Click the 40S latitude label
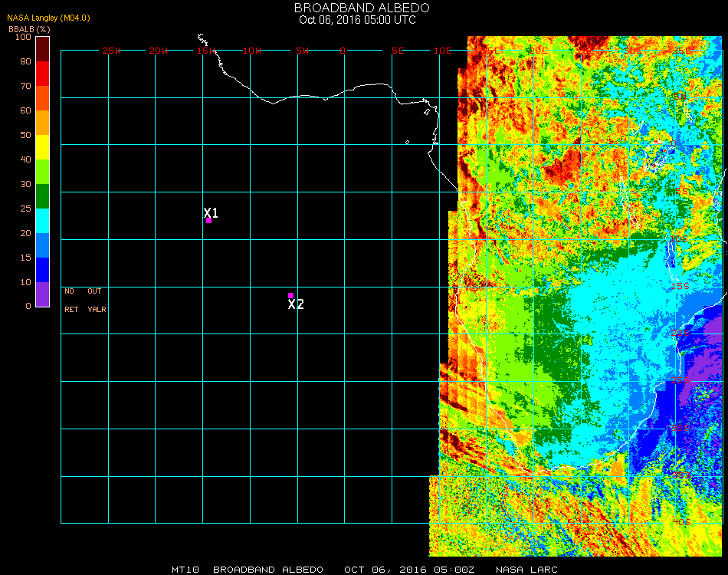Viewport: 728px width, 575px height. pyautogui.click(x=682, y=523)
